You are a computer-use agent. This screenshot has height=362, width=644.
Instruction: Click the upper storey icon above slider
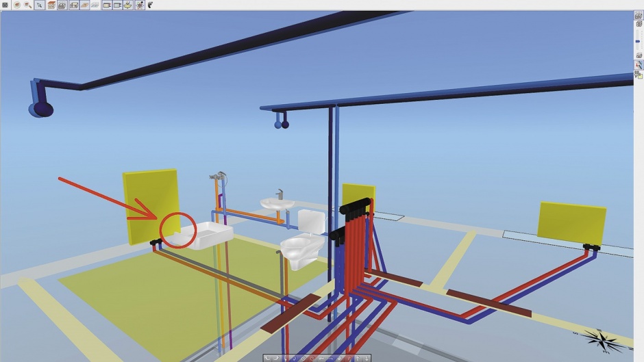tap(639, 24)
